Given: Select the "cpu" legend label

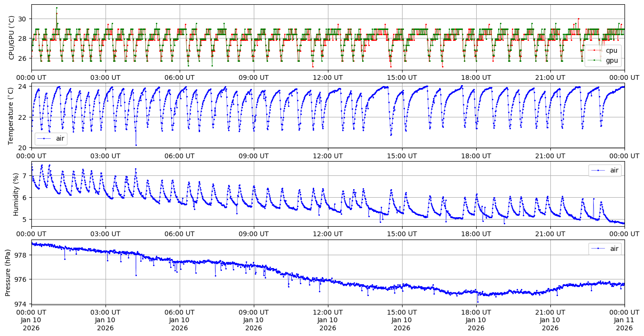Looking at the screenshot, I should (x=611, y=50).
